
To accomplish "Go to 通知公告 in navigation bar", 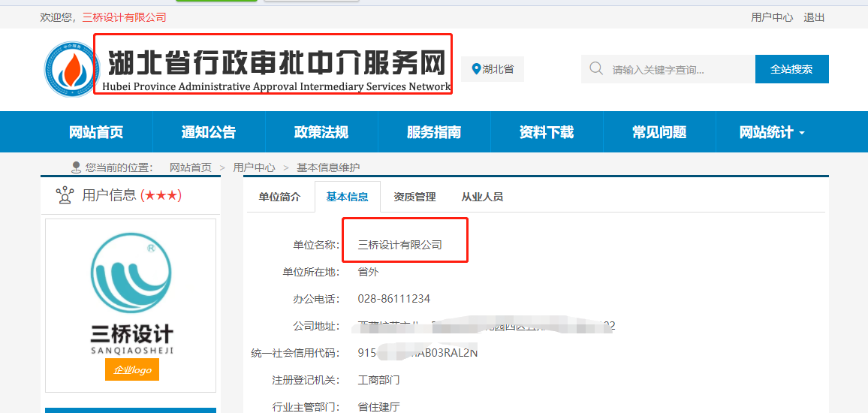I will pos(209,132).
